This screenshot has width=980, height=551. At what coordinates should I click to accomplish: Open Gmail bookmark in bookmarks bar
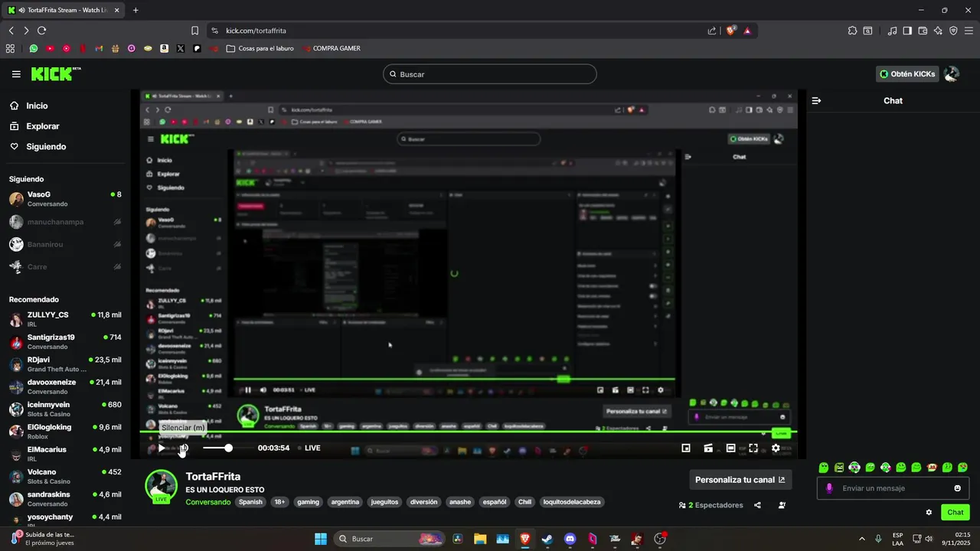coord(99,48)
